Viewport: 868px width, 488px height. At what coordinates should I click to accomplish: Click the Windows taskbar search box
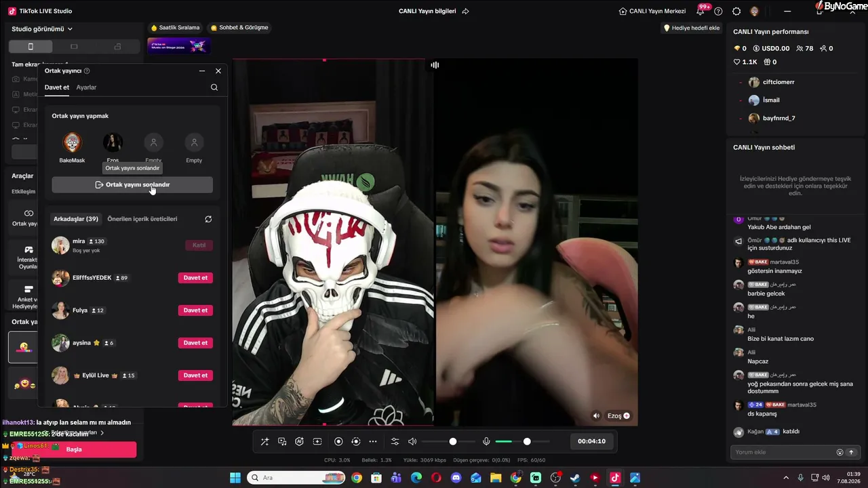296,478
